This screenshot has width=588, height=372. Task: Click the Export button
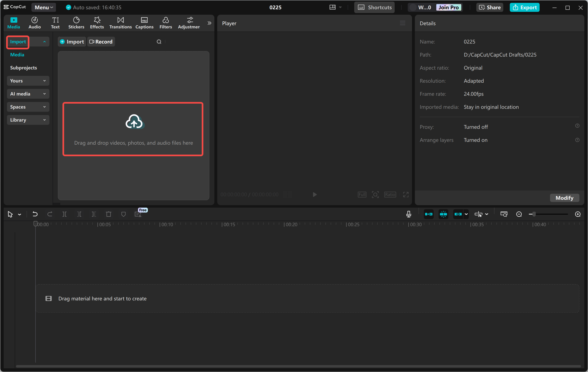click(x=525, y=7)
